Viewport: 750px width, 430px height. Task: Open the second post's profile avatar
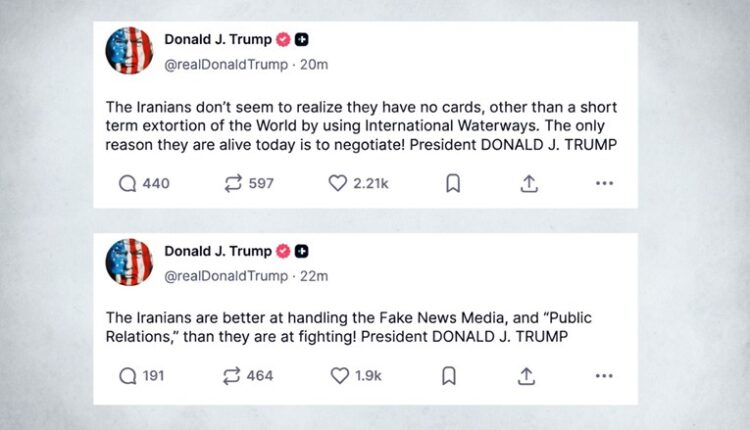click(129, 263)
